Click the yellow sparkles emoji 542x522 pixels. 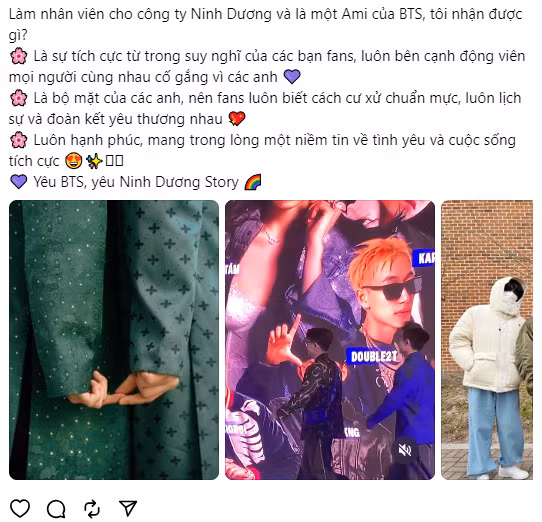coord(94,161)
